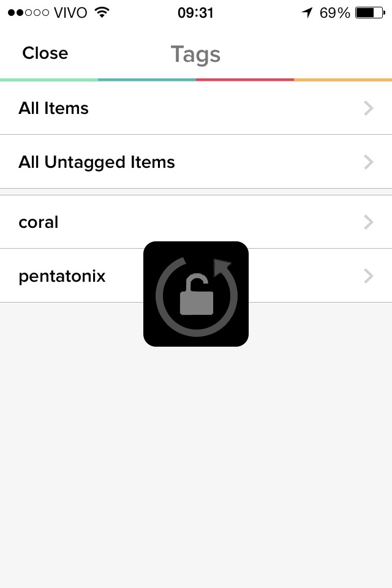Expand the chevron beside All Untagged Items
The width and height of the screenshot is (392, 588).
click(x=368, y=162)
